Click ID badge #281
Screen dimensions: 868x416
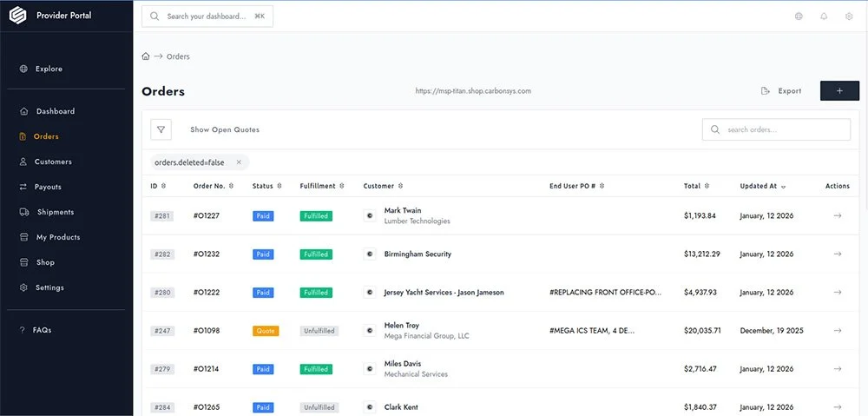pyautogui.click(x=161, y=216)
